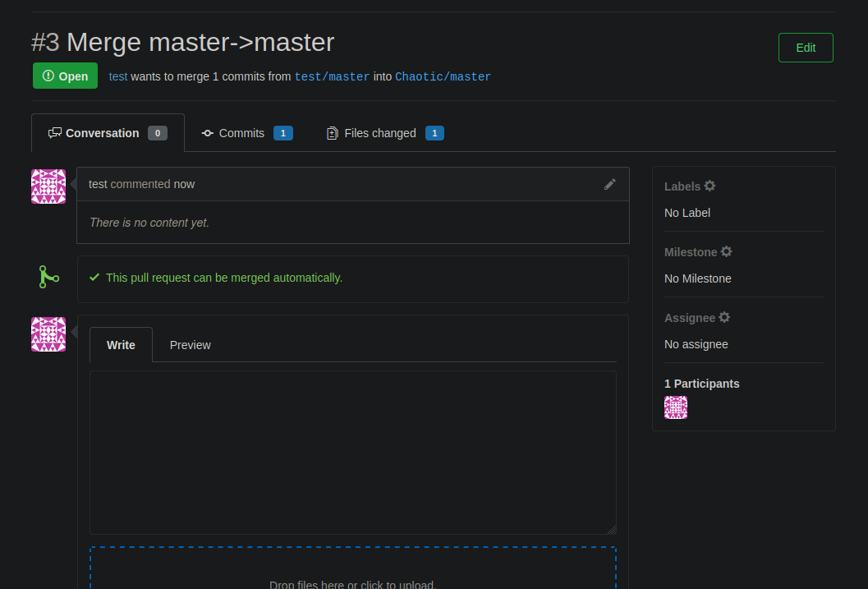
Task: Open the Assignee gear settings
Action: tap(724, 317)
